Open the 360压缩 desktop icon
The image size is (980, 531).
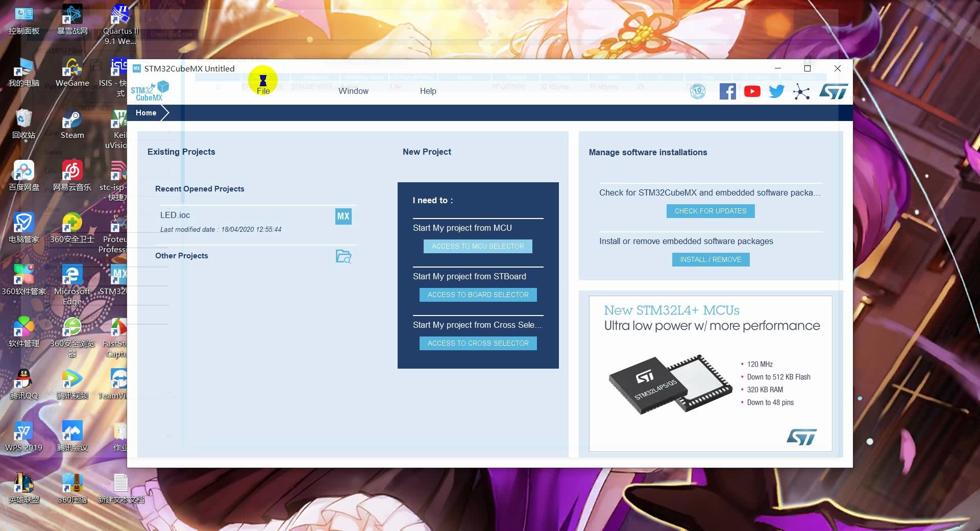(72, 489)
